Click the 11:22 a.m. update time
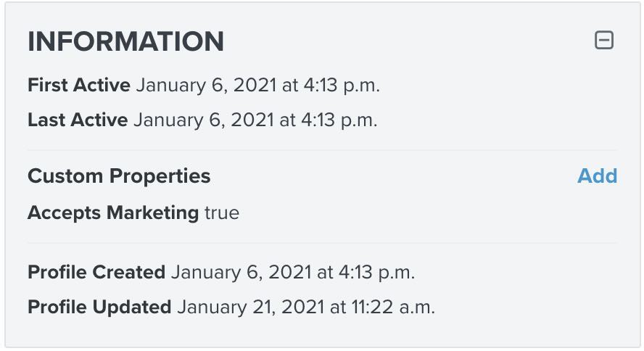This screenshot has width=644, height=351. 392,307
